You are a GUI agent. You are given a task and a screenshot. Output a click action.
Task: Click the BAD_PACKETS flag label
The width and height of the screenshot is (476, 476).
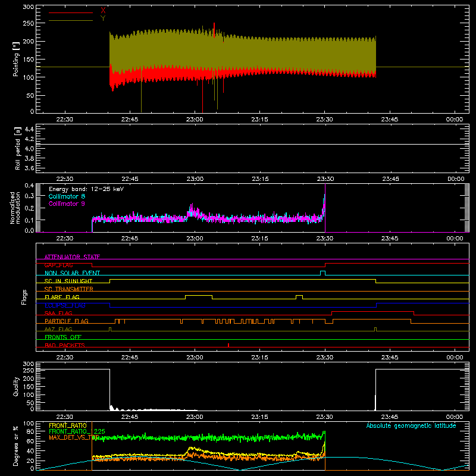pos(65,345)
